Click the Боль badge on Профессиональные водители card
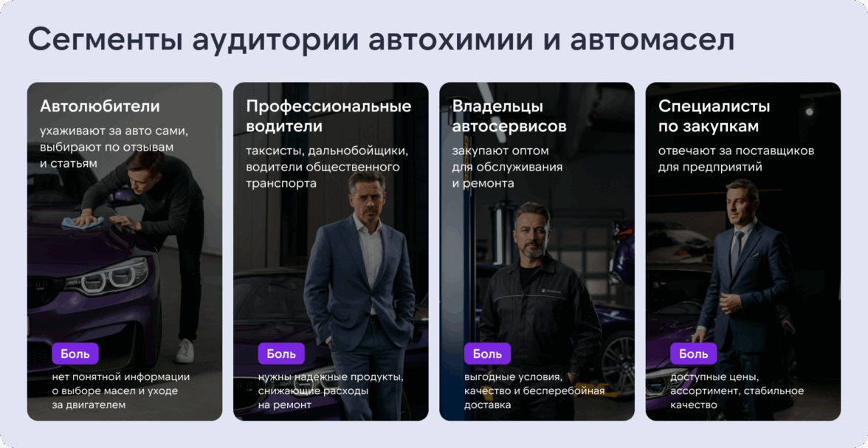The width and height of the screenshot is (868, 448). coord(281,354)
